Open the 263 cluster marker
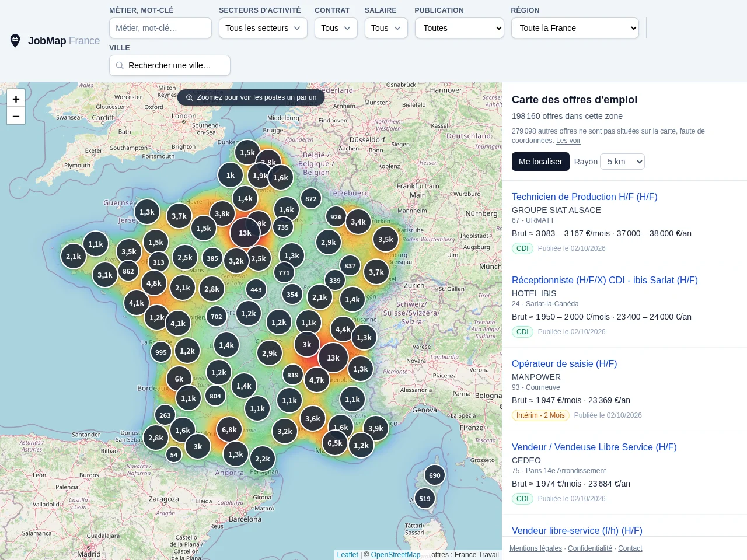The height and width of the screenshot is (560, 747). coord(165,415)
